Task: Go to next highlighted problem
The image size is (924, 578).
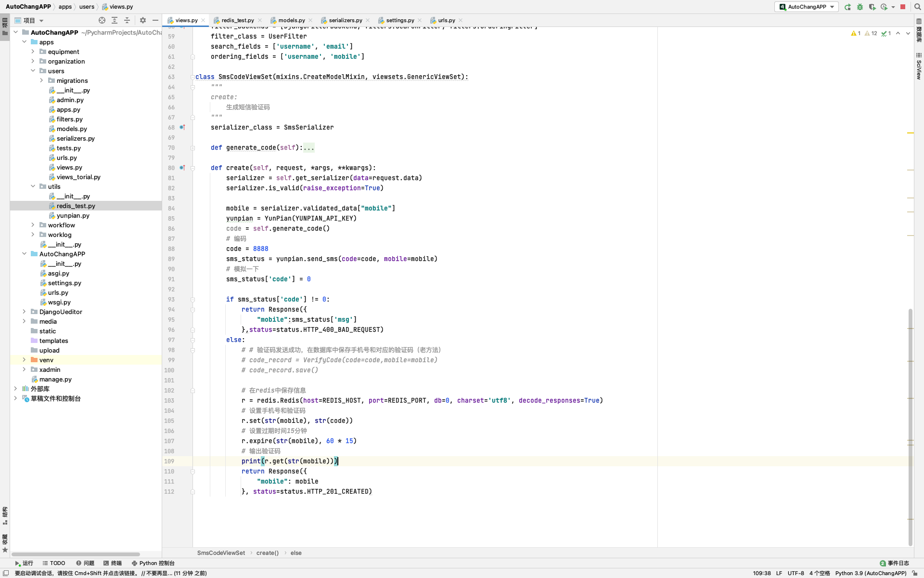Action: point(908,33)
